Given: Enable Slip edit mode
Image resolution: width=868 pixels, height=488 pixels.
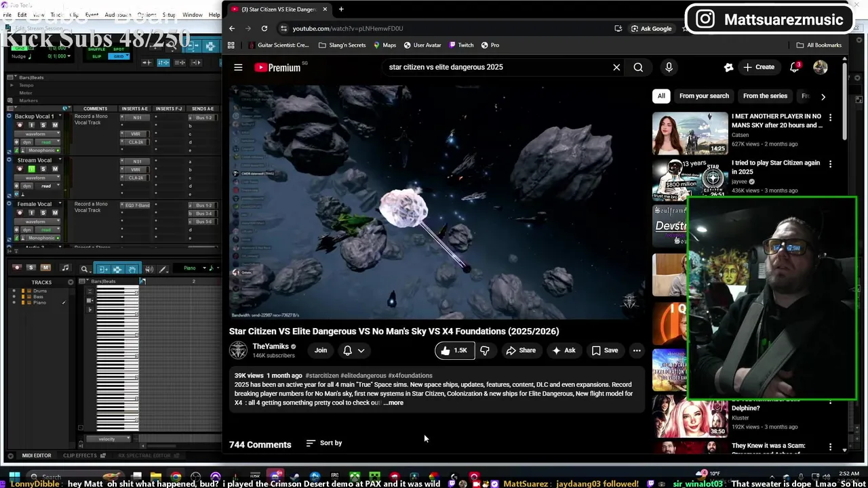Looking at the screenshot, I should pos(97,56).
